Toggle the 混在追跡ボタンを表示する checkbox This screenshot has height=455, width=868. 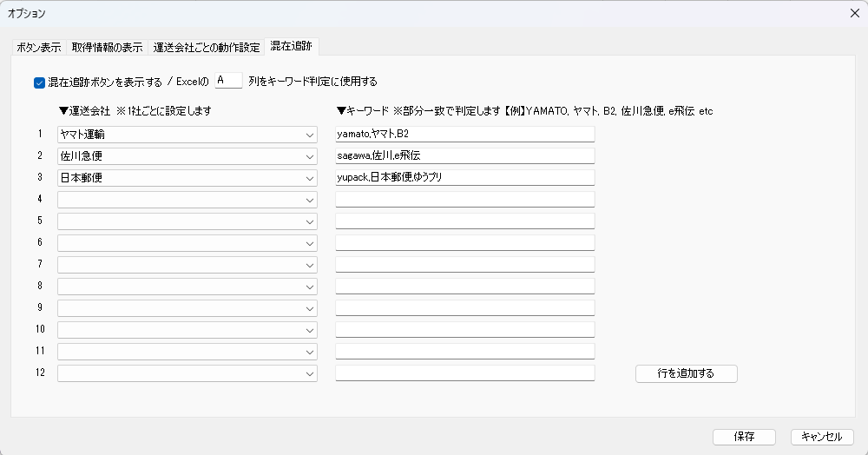tap(39, 82)
